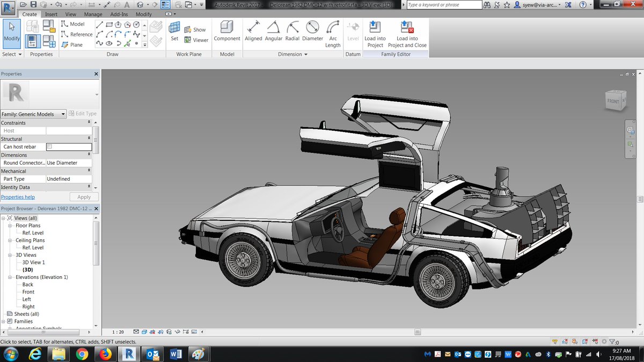Choose the Arc Length dimension tool
Image resolution: width=644 pixels, height=362 pixels.
coord(333,34)
